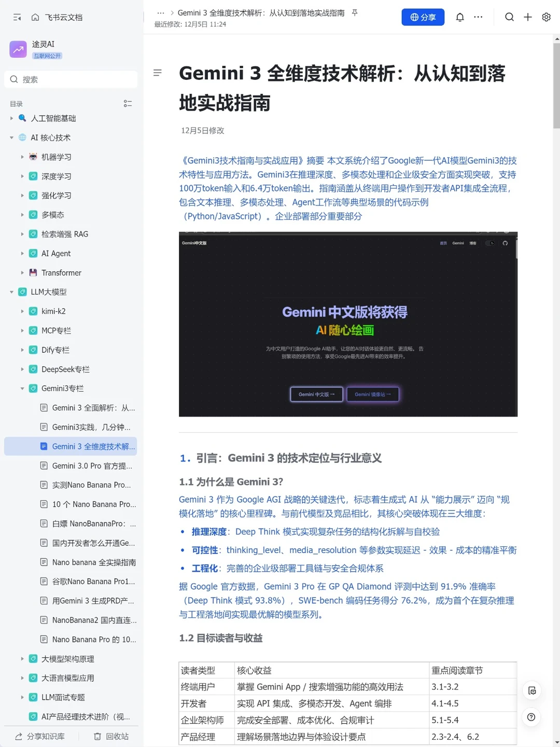Open the 途灵AI knowledge base logo
The image size is (560, 747).
click(x=18, y=49)
